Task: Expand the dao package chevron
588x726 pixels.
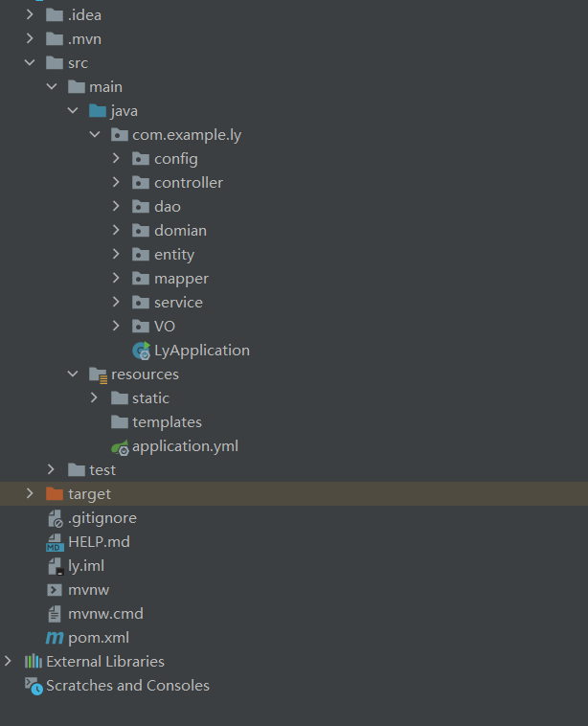Action: click(x=116, y=206)
